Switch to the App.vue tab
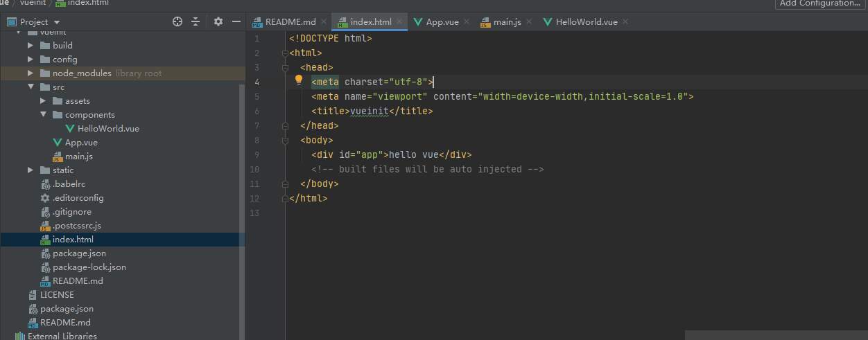Image resolution: width=868 pixels, height=340 pixels. (442, 22)
